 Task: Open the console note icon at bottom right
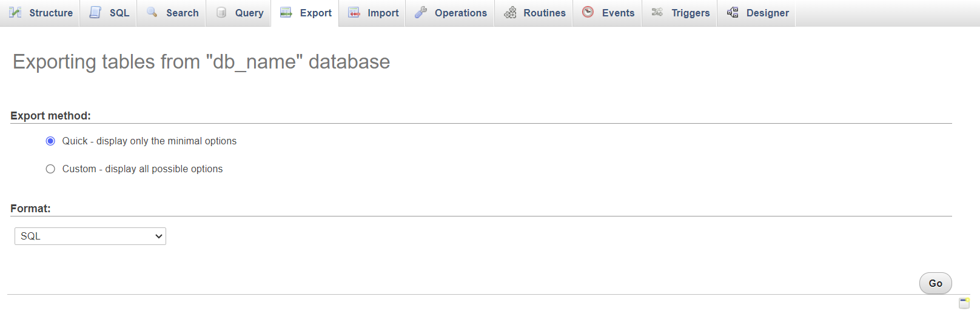(x=964, y=303)
